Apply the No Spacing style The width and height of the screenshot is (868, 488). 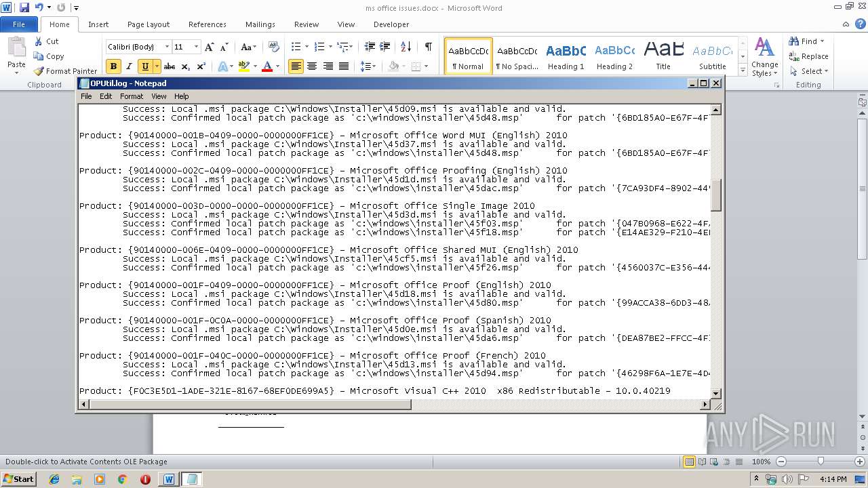517,56
